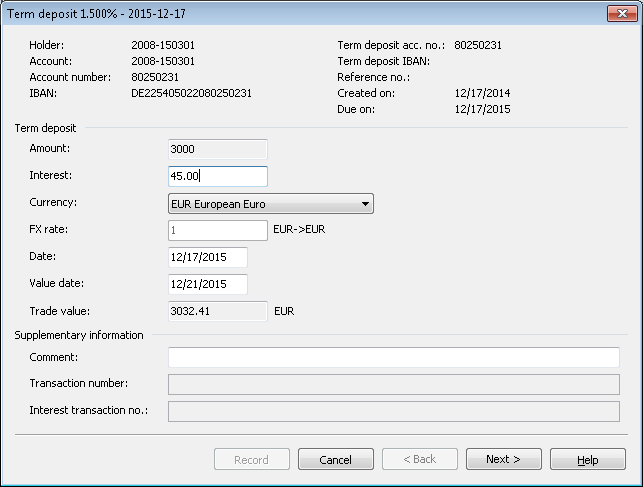Open Help for this dialog
Image resolution: width=643 pixels, height=487 pixels.
588,460
